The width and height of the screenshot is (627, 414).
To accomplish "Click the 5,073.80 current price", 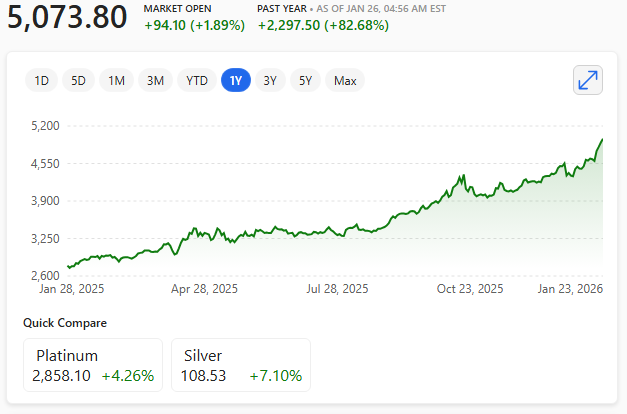I will [68, 17].
